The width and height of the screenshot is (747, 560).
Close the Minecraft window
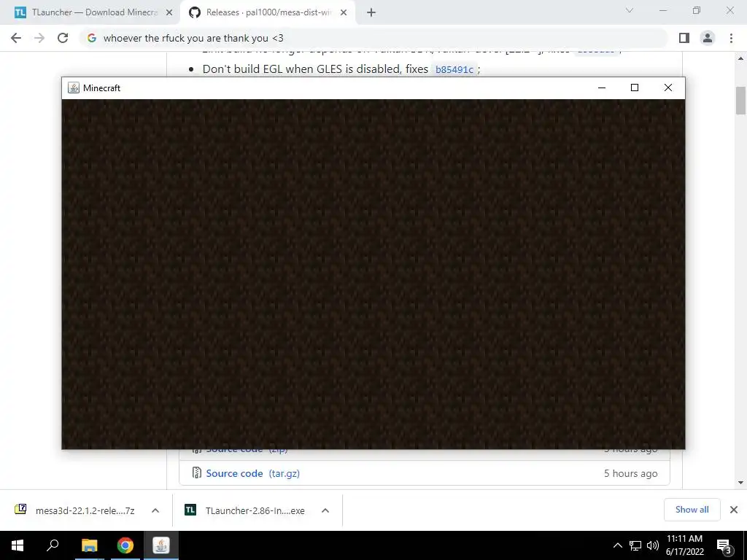pos(668,87)
